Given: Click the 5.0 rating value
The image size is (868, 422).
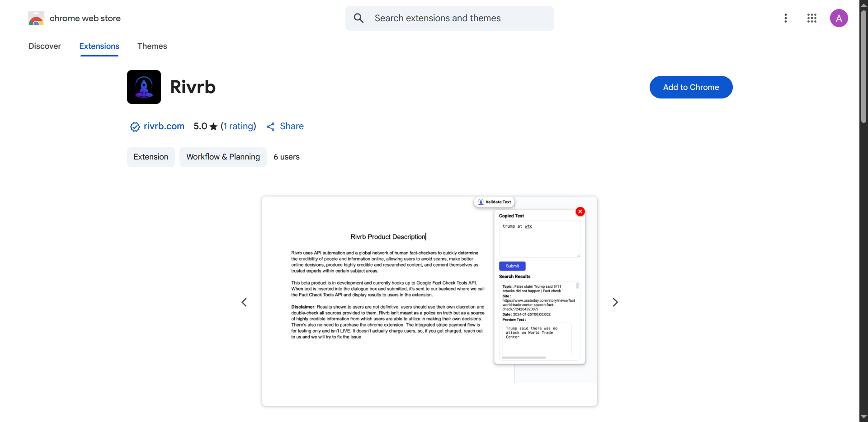Looking at the screenshot, I should point(200,126).
